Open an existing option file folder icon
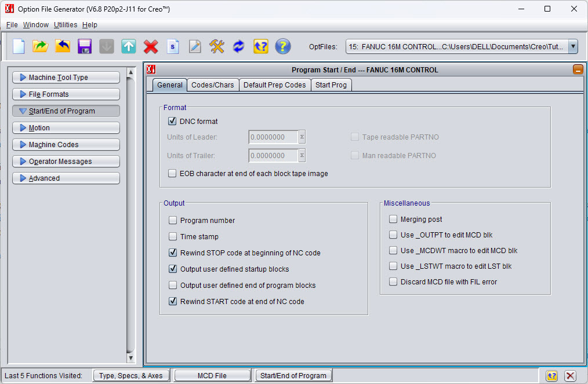 (40, 46)
